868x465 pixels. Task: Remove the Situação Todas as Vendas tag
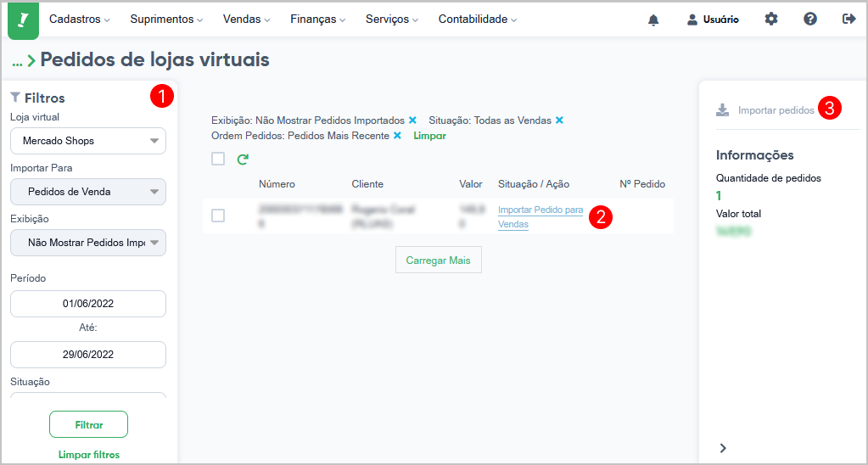tap(560, 120)
